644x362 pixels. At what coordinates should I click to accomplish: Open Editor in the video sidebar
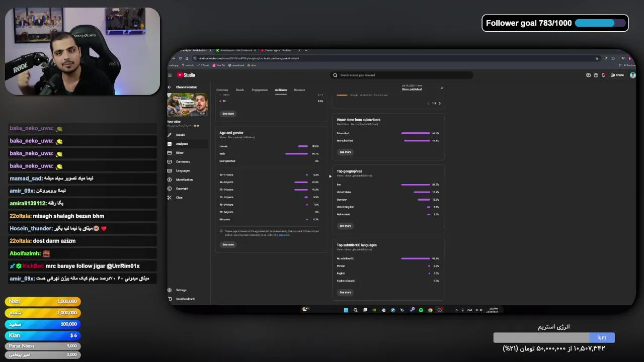click(180, 153)
